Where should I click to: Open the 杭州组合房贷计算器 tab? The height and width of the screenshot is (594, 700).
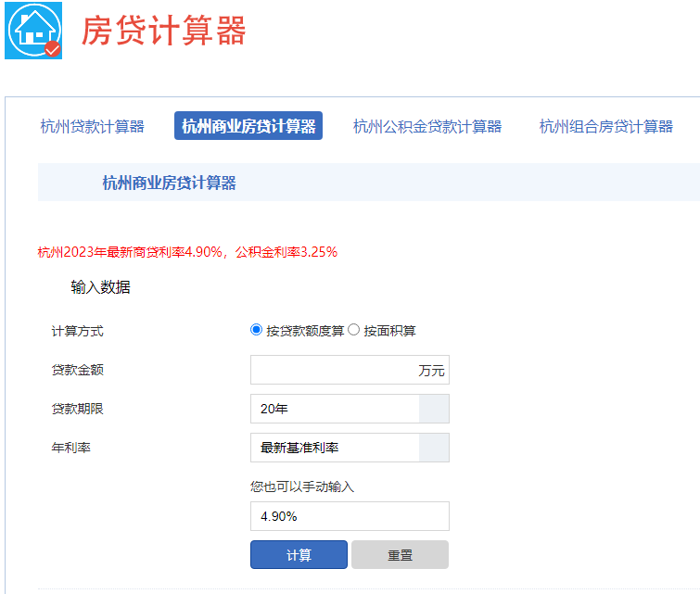[605, 126]
